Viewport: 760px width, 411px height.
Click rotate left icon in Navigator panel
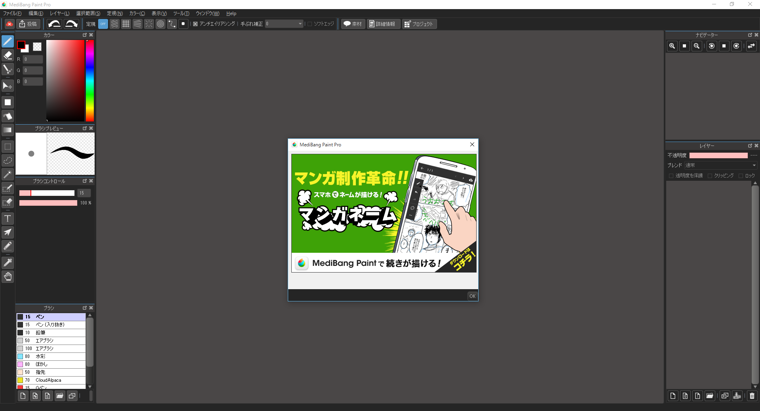(712, 46)
